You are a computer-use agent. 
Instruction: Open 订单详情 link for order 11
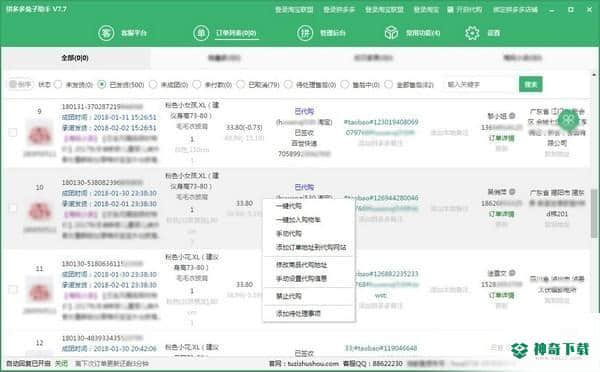click(x=502, y=295)
